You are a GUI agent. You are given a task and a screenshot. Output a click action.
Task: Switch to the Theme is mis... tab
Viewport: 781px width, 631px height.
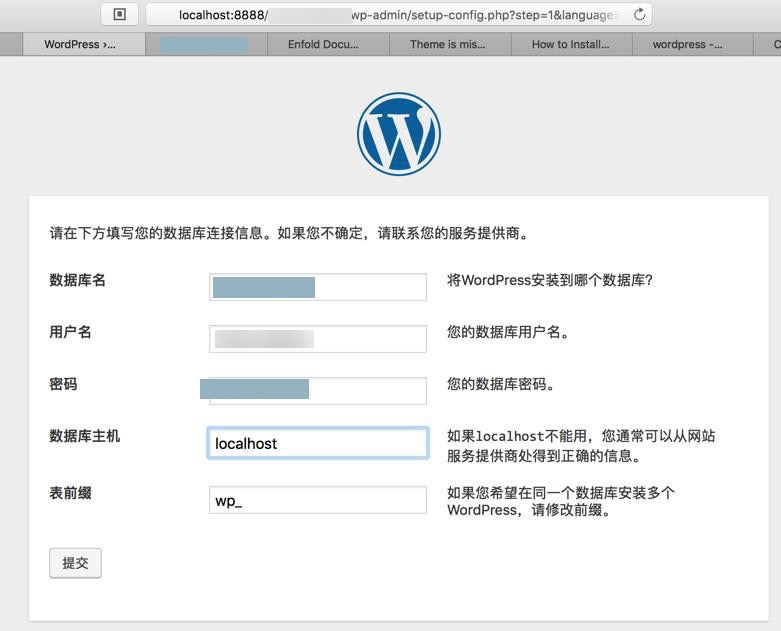pos(450,44)
